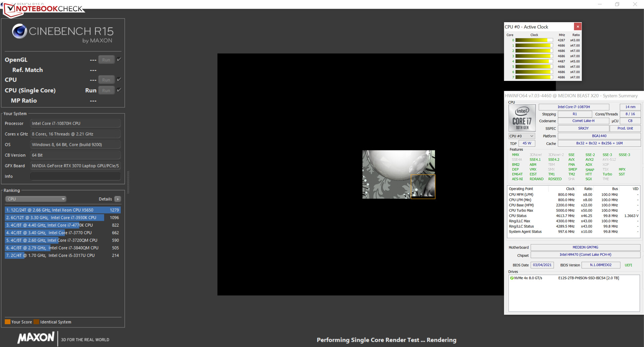Click the Cinebench R15 logo icon

pyautogui.click(x=19, y=31)
